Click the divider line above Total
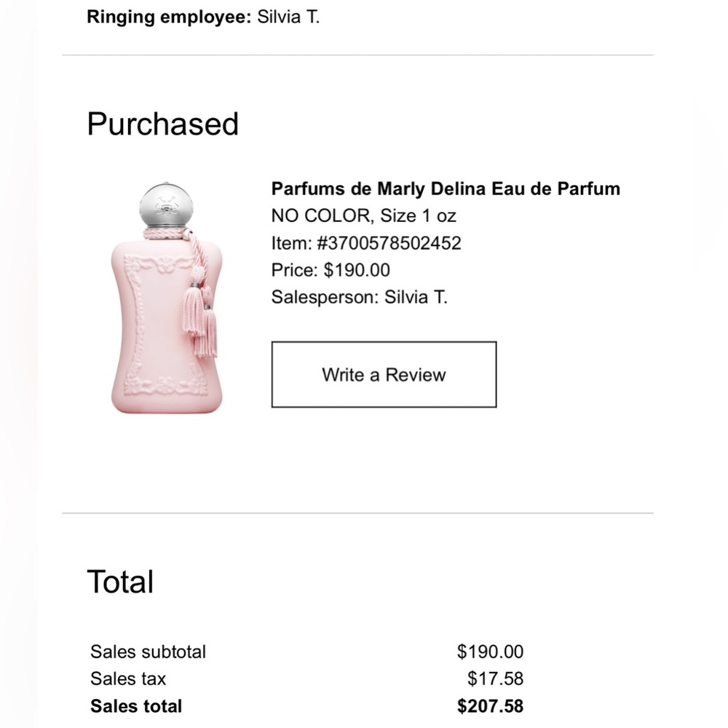The height and width of the screenshot is (728, 728). (x=357, y=513)
